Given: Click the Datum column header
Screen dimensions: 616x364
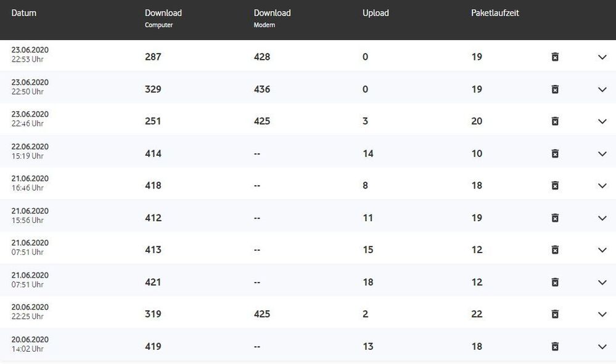Looking at the screenshot, I should (x=24, y=13).
